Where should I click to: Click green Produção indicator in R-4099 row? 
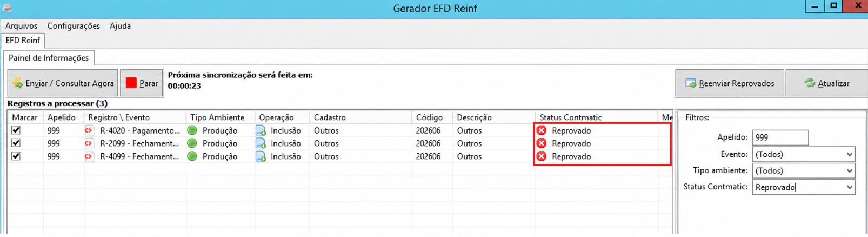tap(192, 156)
